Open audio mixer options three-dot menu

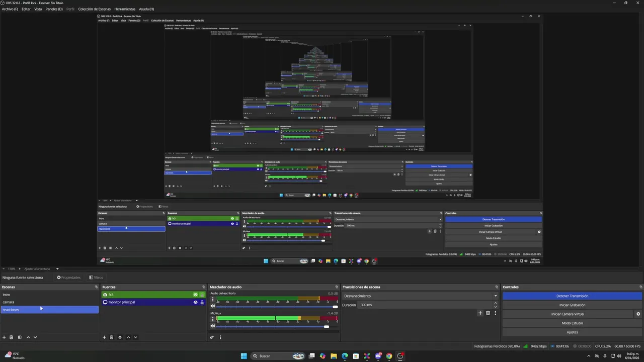point(220,337)
